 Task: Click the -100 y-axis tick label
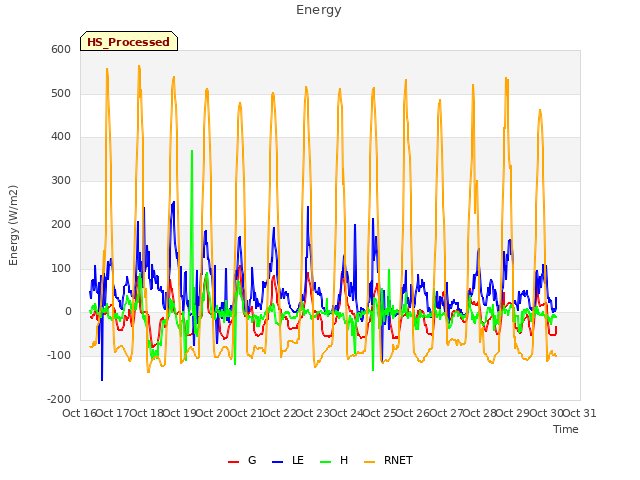[59, 356]
